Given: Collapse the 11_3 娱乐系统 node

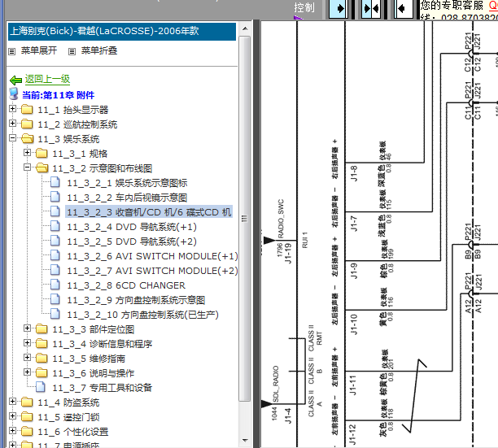Looking at the screenshot, I should (x=13, y=137).
